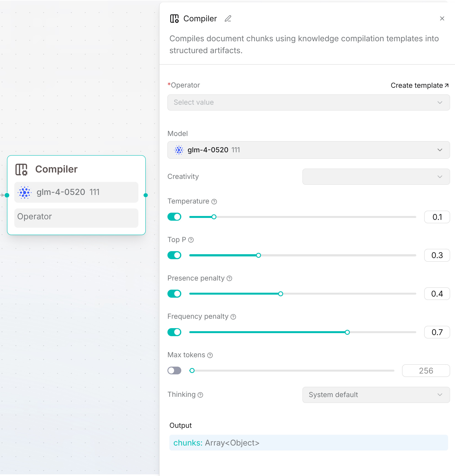Viewport: 455px width, 476px height.
Task: Click the Temperature value field 0.1
Action: tap(437, 217)
